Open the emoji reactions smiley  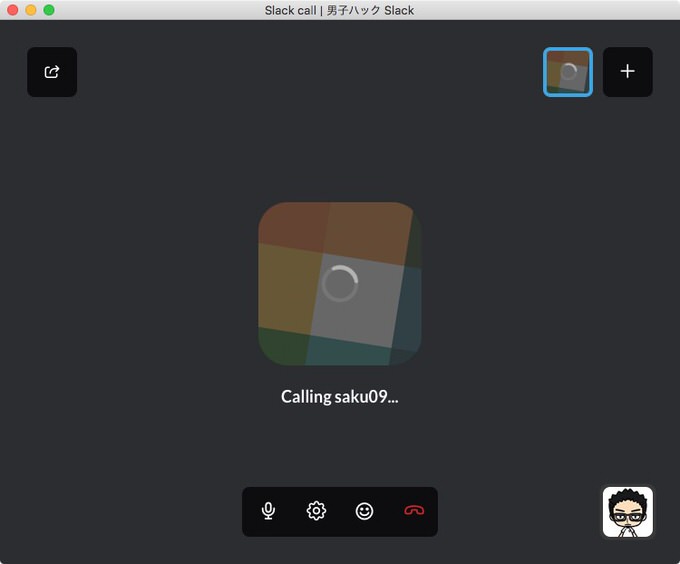(364, 511)
